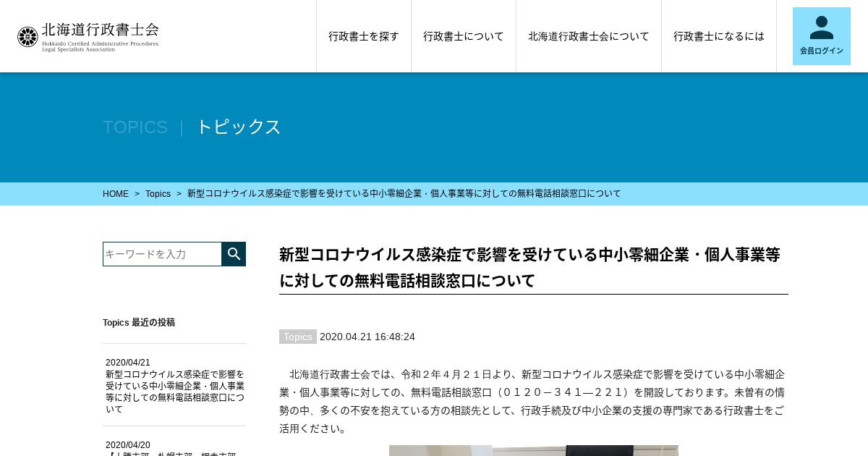The image size is (868, 456).
Task: Focus the キーワードを入力 search field
Action: (x=162, y=254)
